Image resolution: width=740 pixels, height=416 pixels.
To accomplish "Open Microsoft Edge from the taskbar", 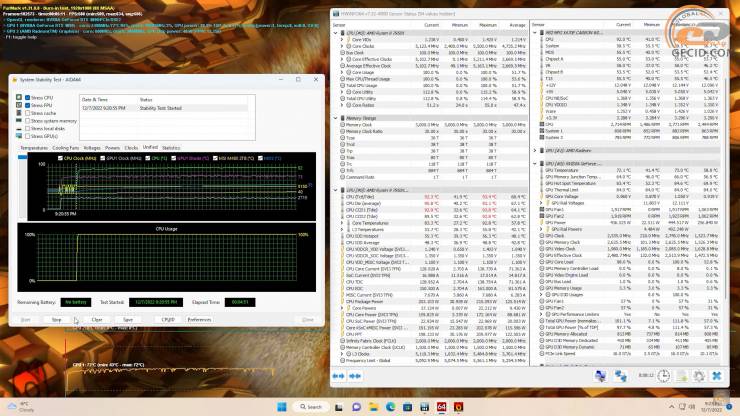I will [390, 407].
